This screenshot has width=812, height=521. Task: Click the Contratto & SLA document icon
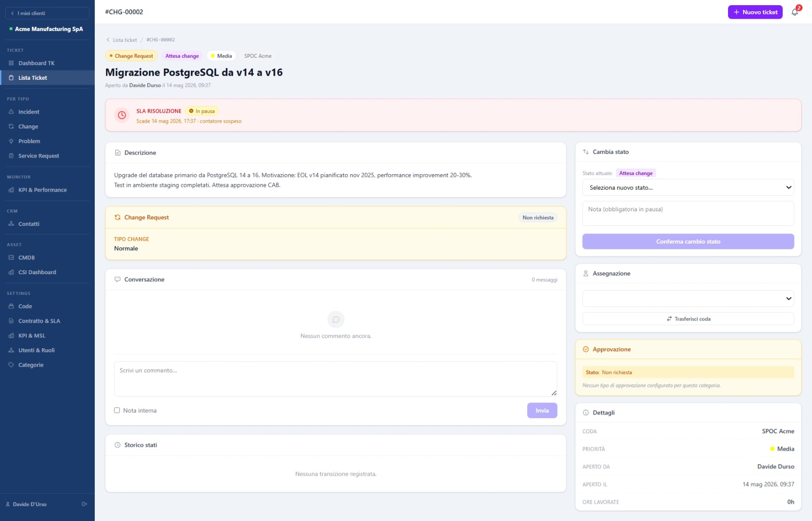click(11, 321)
